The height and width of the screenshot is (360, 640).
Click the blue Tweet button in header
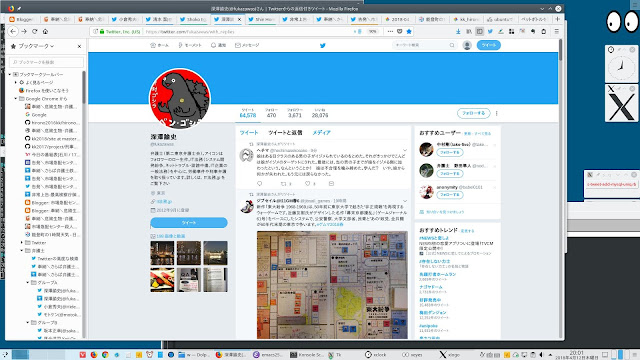pos(489,45)
